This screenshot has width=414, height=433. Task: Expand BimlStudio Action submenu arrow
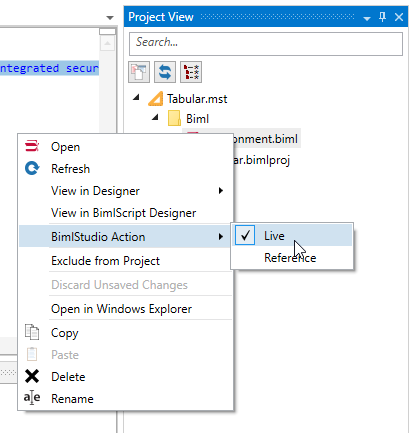point(221,237)
